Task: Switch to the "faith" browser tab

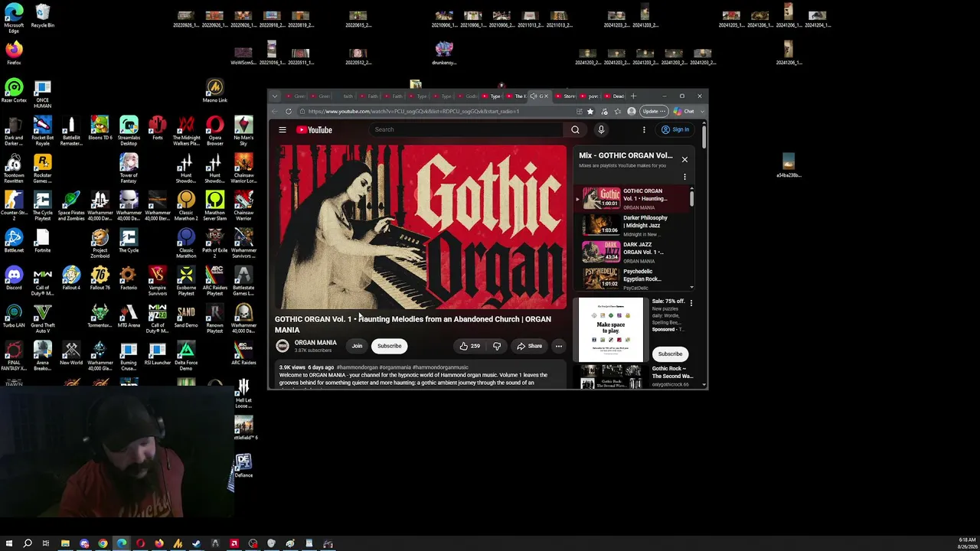Action: point(345,96)
